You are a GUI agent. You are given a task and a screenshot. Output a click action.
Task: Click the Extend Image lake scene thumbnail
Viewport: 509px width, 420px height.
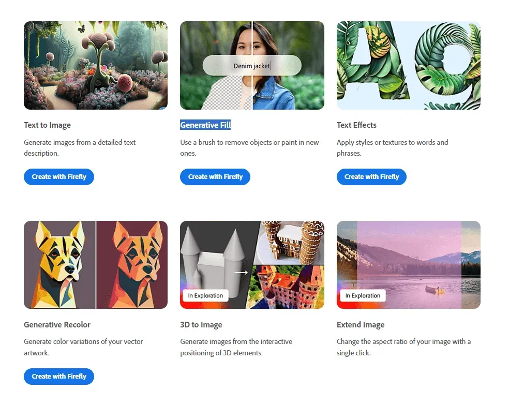(x=408, y=265)
